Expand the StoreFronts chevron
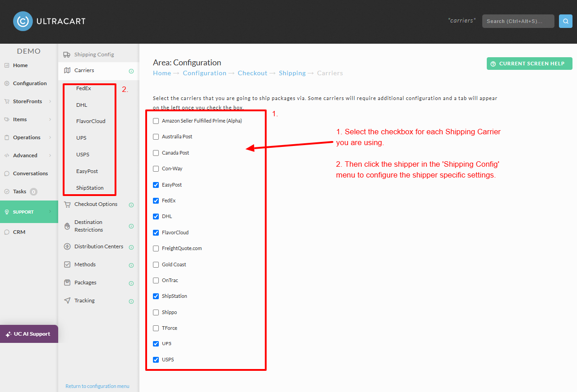The width and height of the screenshot is (577, 392). (50, 101)
